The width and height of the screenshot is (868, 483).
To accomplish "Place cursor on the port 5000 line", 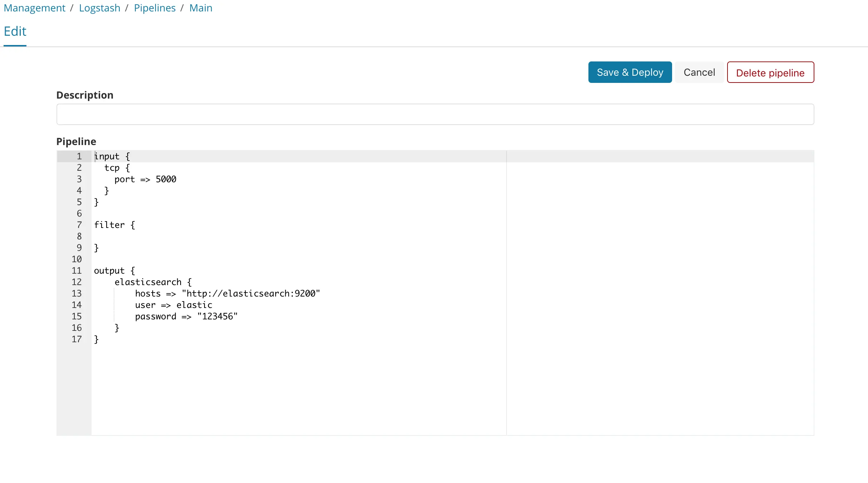I will [x=145, y=179].
